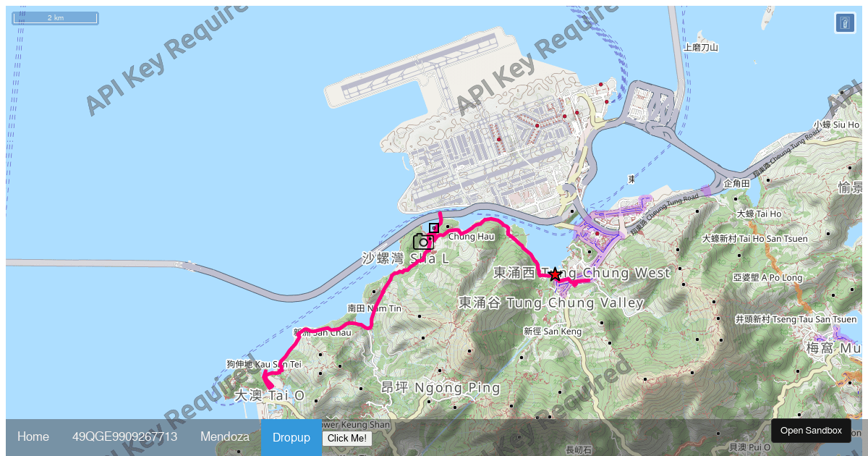Click the '小蠔 Siu Ho' label
The width and height of the screenshot is (868, 456).
(836, 124)
